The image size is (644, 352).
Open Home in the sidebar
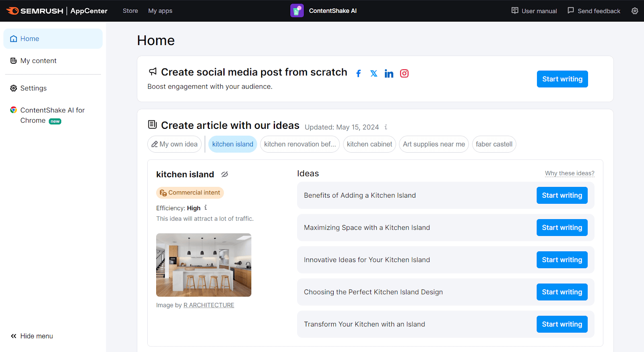53,39
